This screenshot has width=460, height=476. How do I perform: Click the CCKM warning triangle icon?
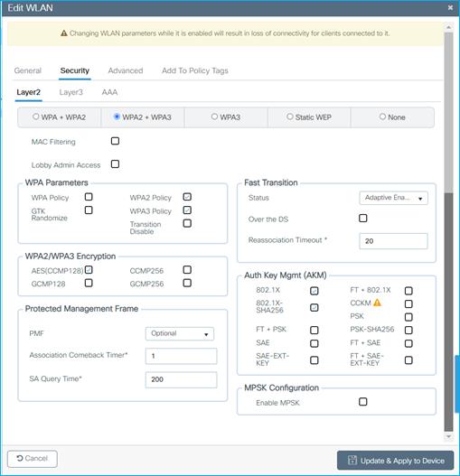(x=377, y=303)
